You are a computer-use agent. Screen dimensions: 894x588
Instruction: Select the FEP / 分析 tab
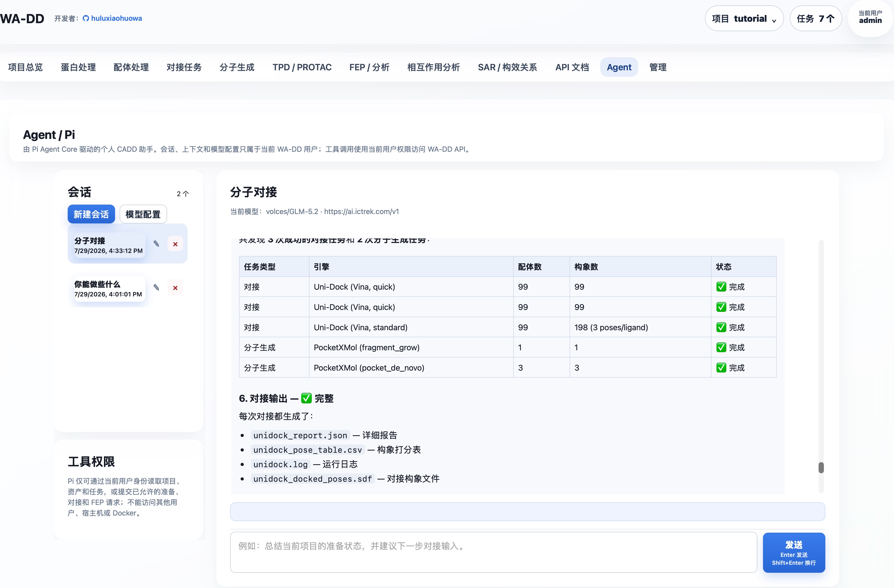[x=369, y=67]
